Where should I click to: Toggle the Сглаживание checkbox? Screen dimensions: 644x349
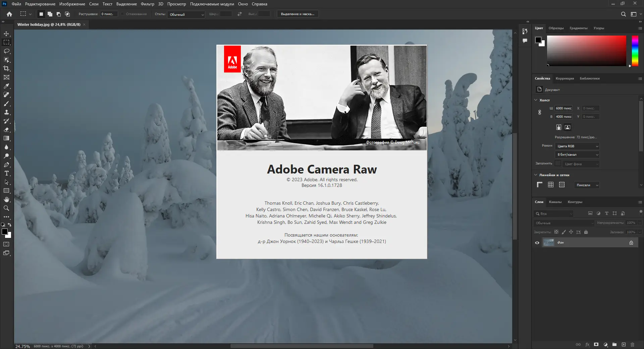(123, 14)
